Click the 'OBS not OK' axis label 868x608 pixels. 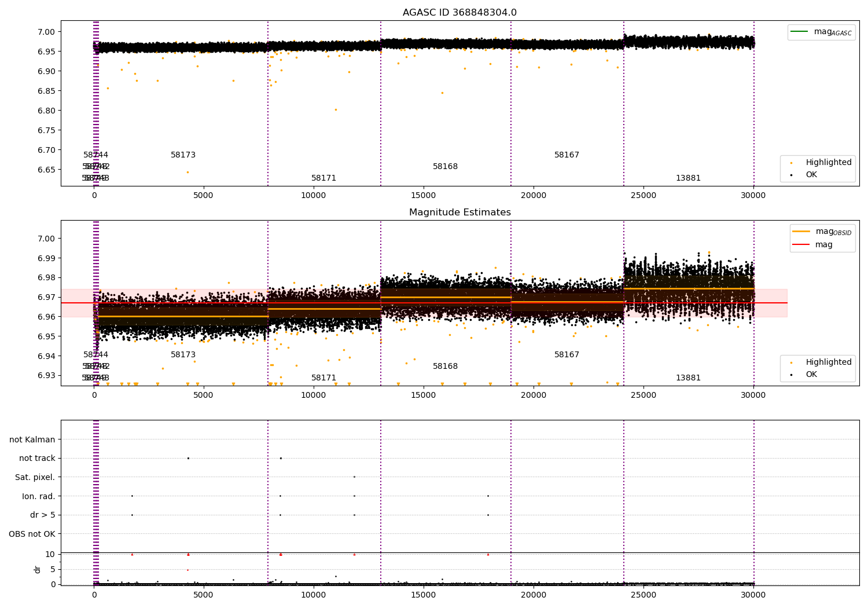[32, 534]
